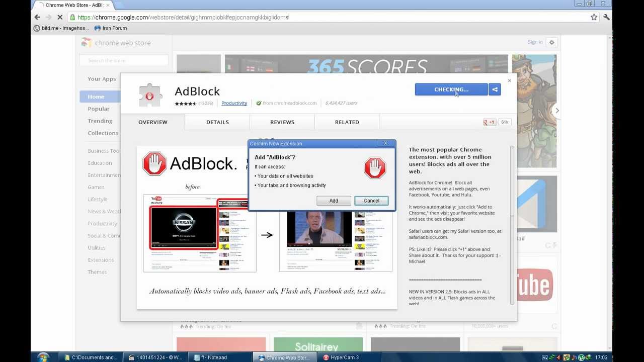Open the Productivity link under AdBlock
Viewport: 644px width, 362px height.
(x=234, y=103)
